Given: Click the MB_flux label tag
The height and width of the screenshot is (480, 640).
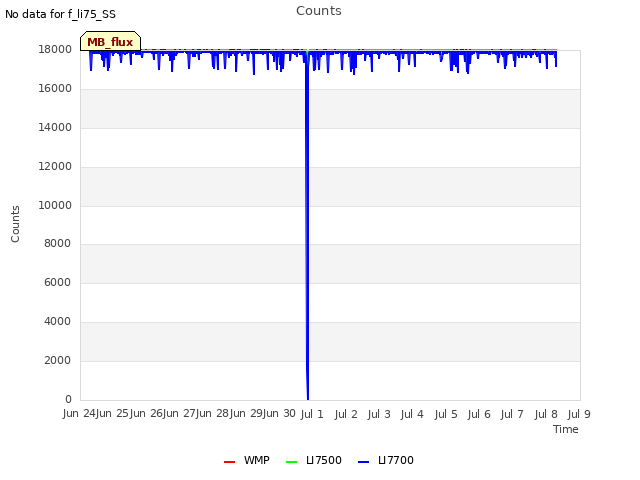Looking at the screenshot, I should pyautogui.click(x=110, y=41).
